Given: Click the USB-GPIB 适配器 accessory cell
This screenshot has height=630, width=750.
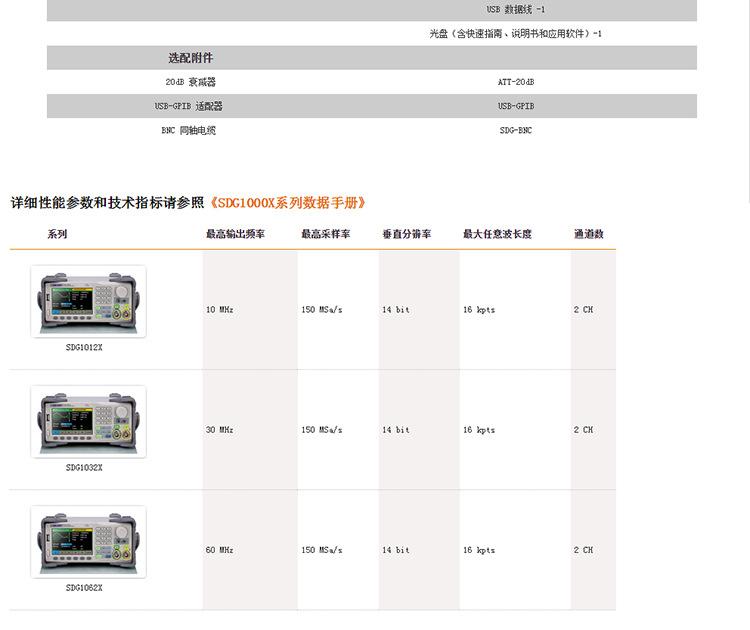Looking at the screenshot, I should (188, 106).
